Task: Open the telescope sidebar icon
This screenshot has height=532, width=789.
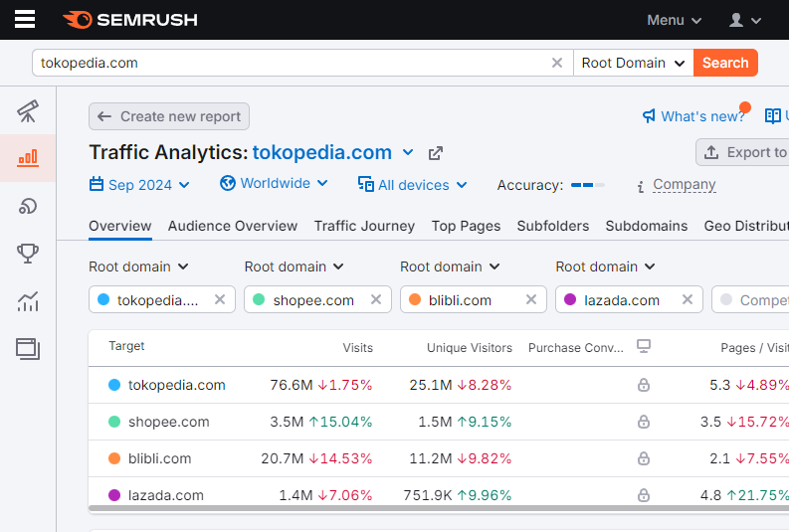Action: (28, 111)
